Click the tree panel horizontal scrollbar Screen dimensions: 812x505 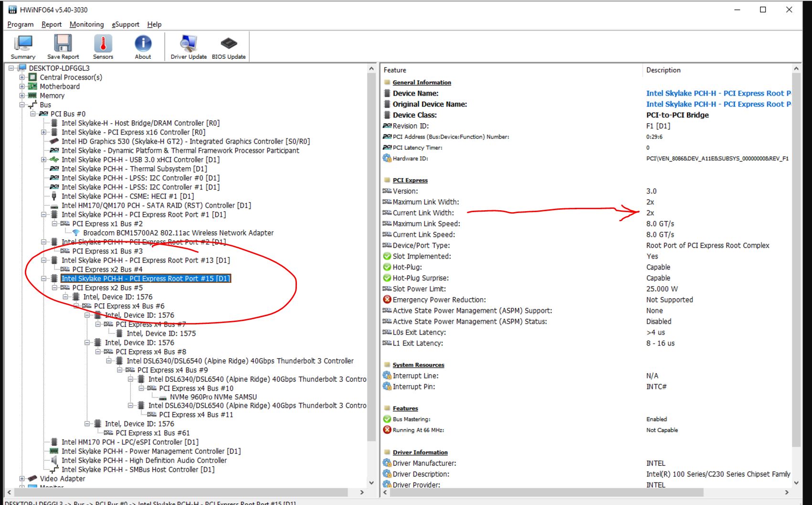point(181,492)
